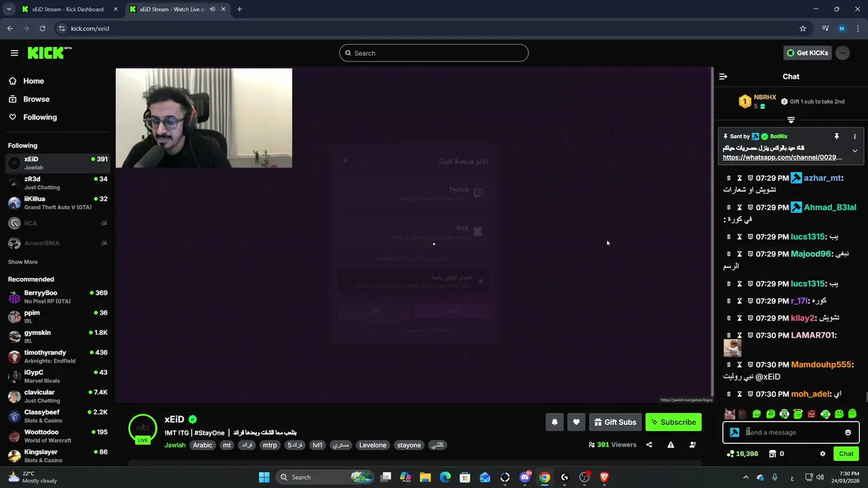Click the Levelone tag
Viewport: 868px width, 488px height.
tap(372, 445)
